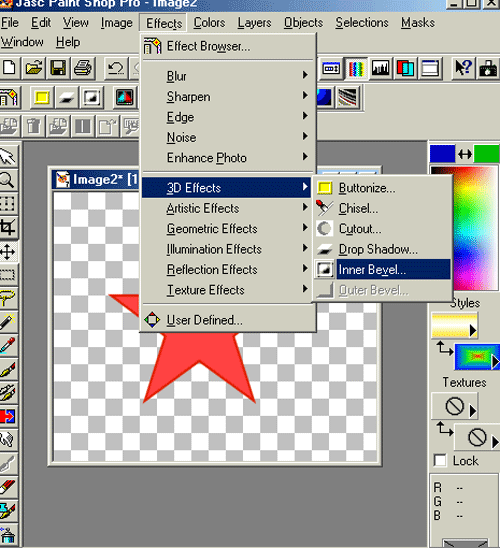
Task: Select the Freehand lasso tool
Action: tap(8, 298)
